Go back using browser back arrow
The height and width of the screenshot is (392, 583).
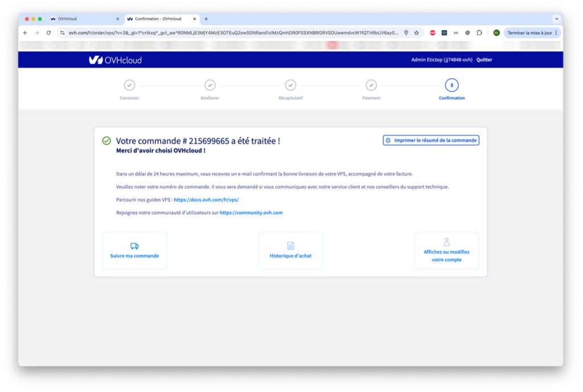click(x=25, y=32)
